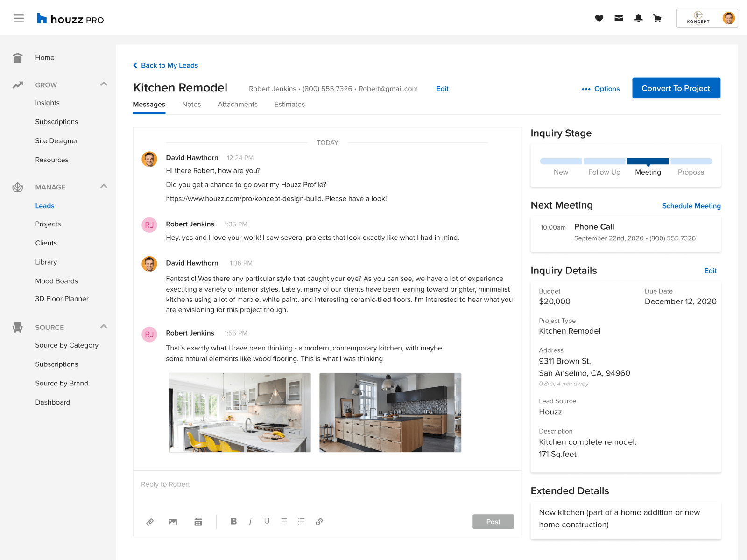The width and height of the screenshot is (747, 560).
Task: Collapse the GROW sidebar section
Action: pyautogui.click(x=104, y=84)
